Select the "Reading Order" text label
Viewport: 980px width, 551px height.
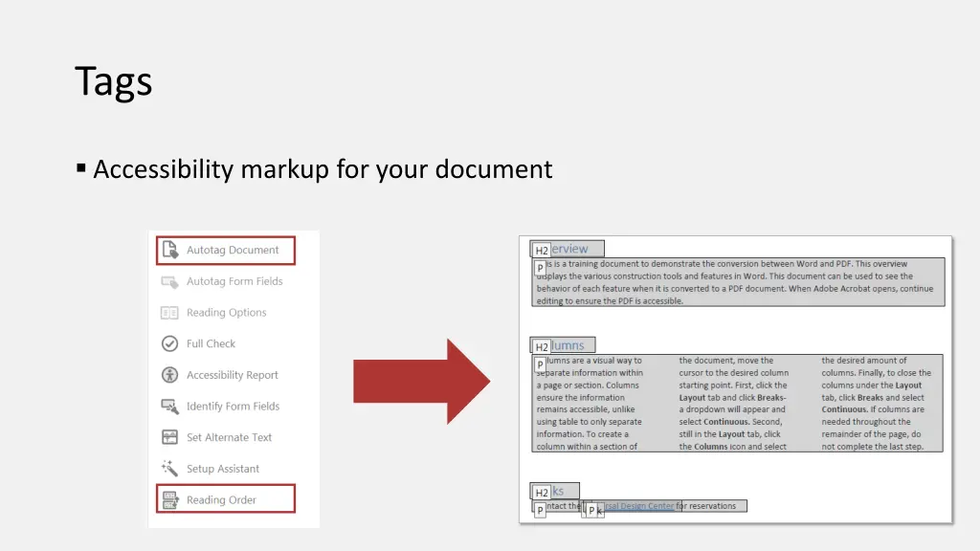tap(221, 499)
